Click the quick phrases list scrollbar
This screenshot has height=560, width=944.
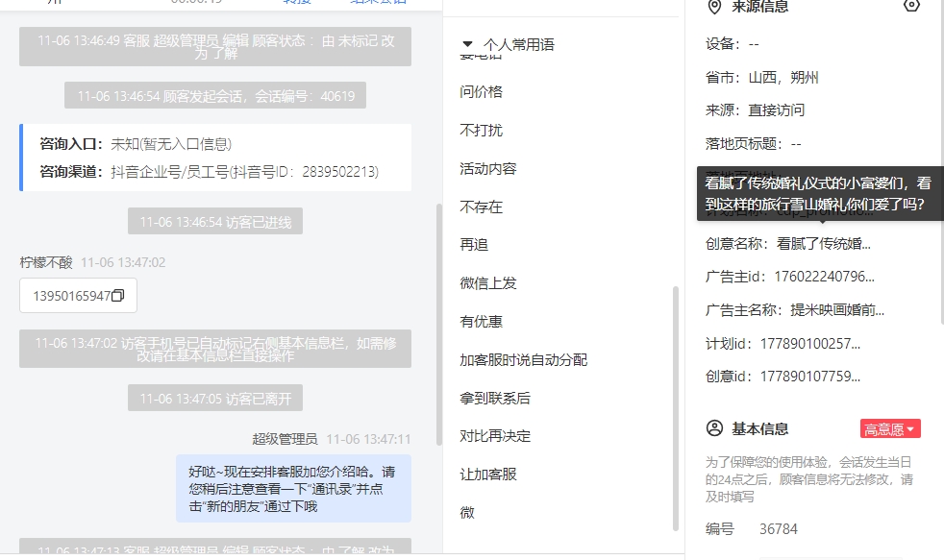coord(676,409)
